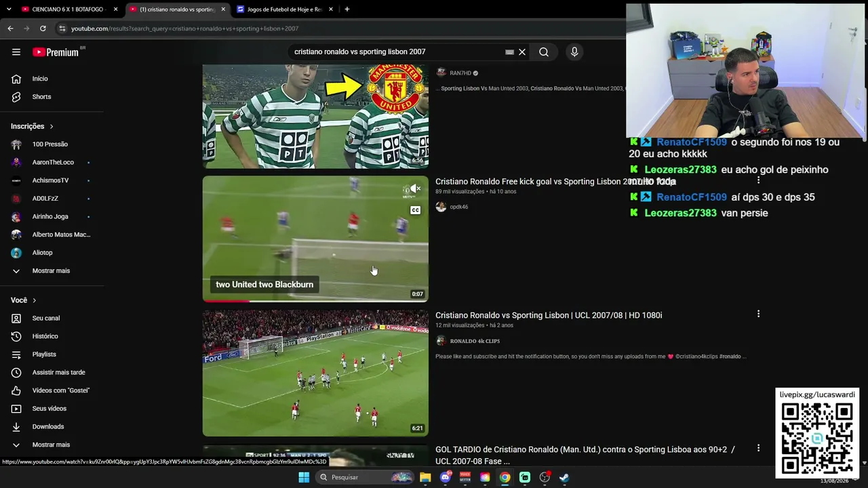
Task: Play the UCL 2007/08 HD 1080i thumbnail
Action: (x=315, y=373)
